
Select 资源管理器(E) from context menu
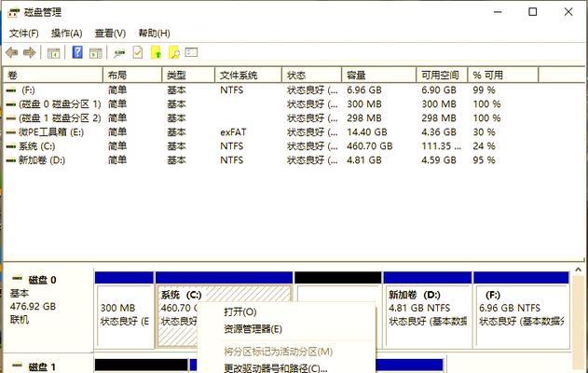coord(253,329)
